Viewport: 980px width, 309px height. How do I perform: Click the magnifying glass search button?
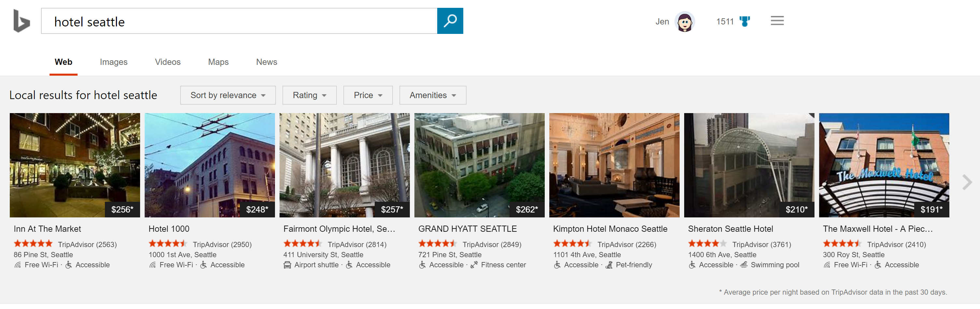pyautogui.click(x=450, y=21)
